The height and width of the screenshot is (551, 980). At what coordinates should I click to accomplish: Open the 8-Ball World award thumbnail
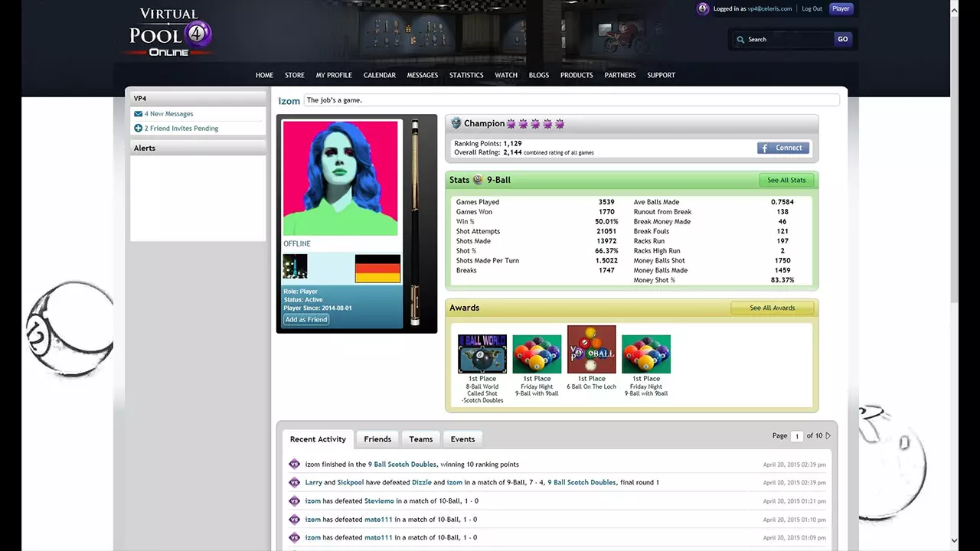click(482, 354)
